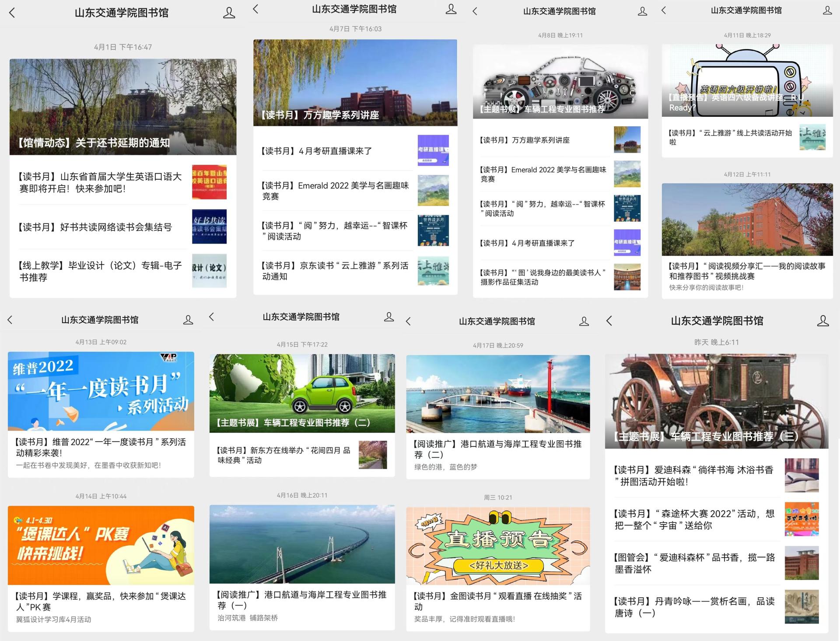The height and width of the screenshot is (641, 840).
Task: Tap back arrow above the 4月13日 post
Action: 10,320
